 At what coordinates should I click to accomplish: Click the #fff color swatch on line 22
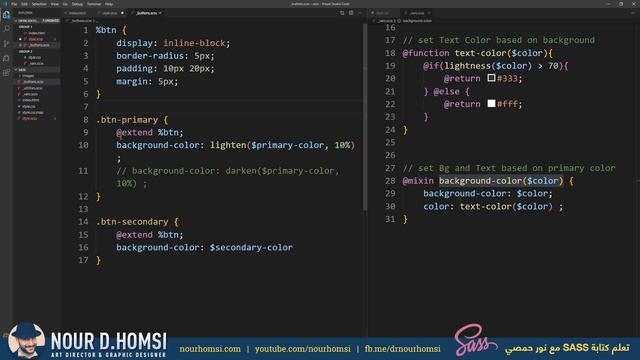[x=491, y=103]
